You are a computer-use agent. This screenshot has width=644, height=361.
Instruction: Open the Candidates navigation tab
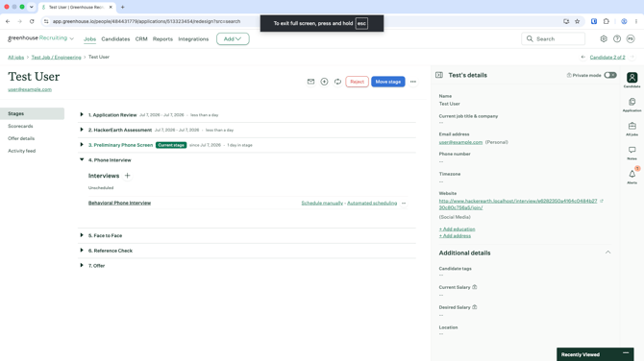[115, 39]
